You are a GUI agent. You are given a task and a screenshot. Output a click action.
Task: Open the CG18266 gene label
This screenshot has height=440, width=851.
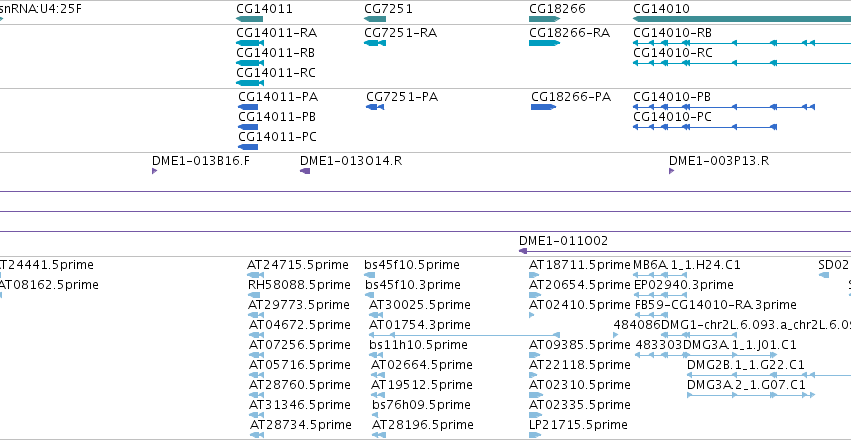tap(557, 9)
